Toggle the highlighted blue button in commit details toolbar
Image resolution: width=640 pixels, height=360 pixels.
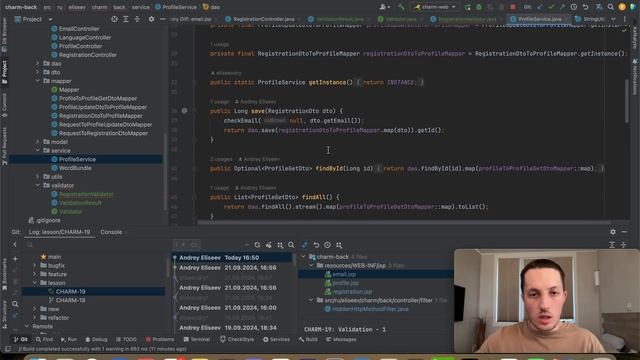tap(304, 245)
